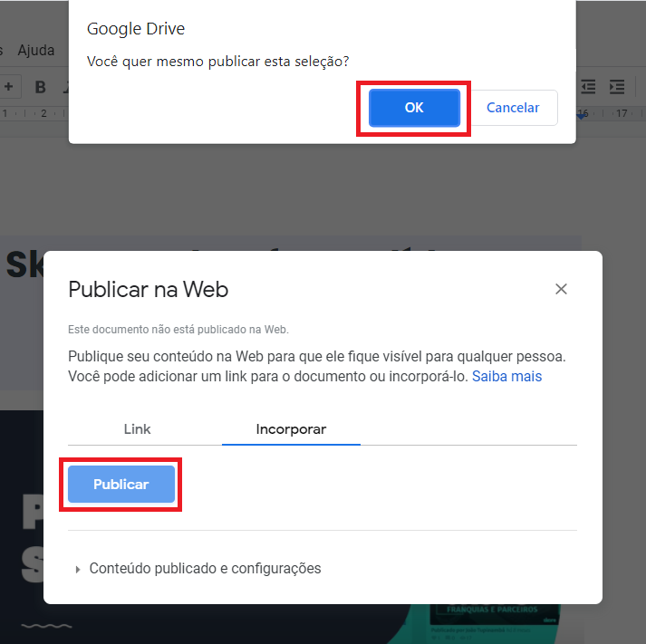
Task: Click the bold document heading starting with Sk
Action: 24,264
